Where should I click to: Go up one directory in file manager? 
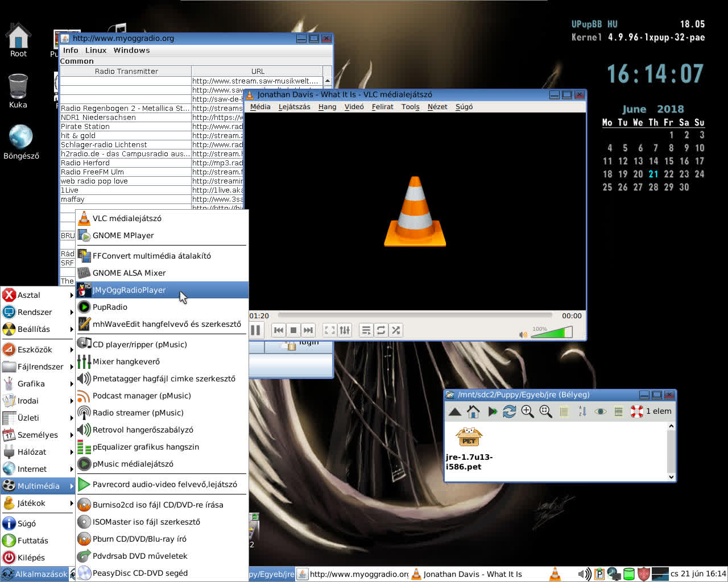coord(455,411)
